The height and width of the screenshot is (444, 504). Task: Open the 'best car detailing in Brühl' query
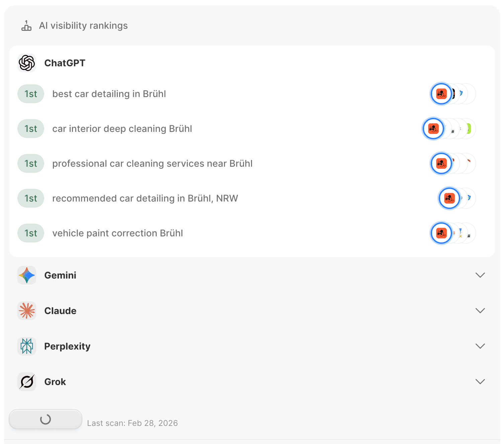click(x=109, y=94)
